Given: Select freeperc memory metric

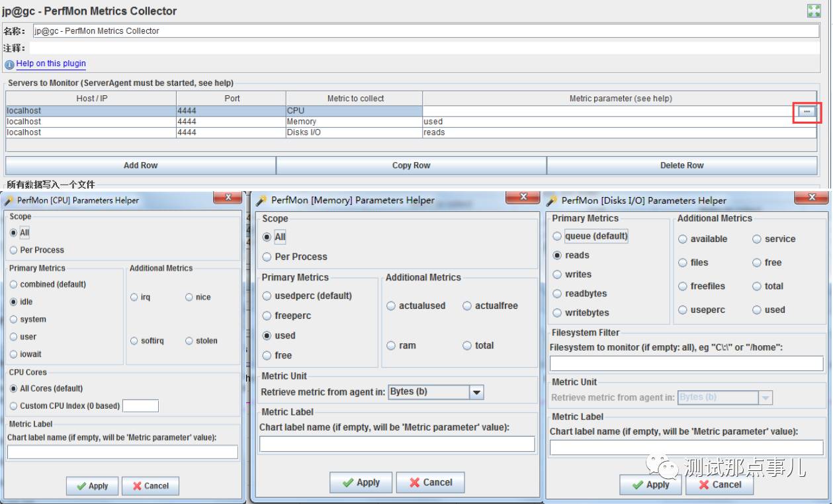Looking at the screenshot, I should [x=286, y=315].
